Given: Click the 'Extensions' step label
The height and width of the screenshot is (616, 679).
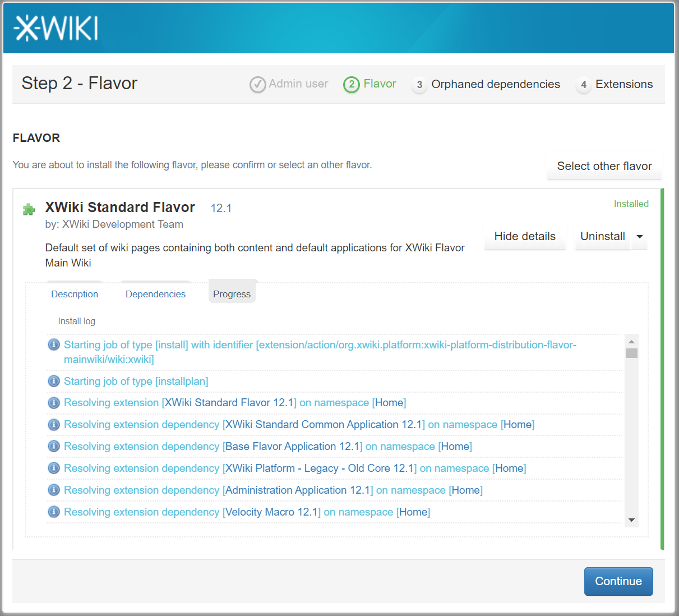Looking at the screenshot, I should tap(624, 84).
